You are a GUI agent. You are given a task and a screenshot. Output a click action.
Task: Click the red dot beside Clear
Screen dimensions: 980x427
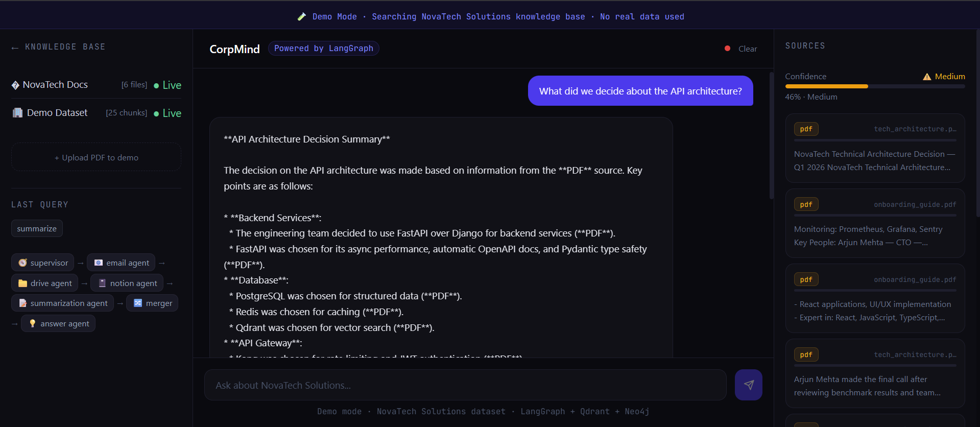(x=727, y=49)
